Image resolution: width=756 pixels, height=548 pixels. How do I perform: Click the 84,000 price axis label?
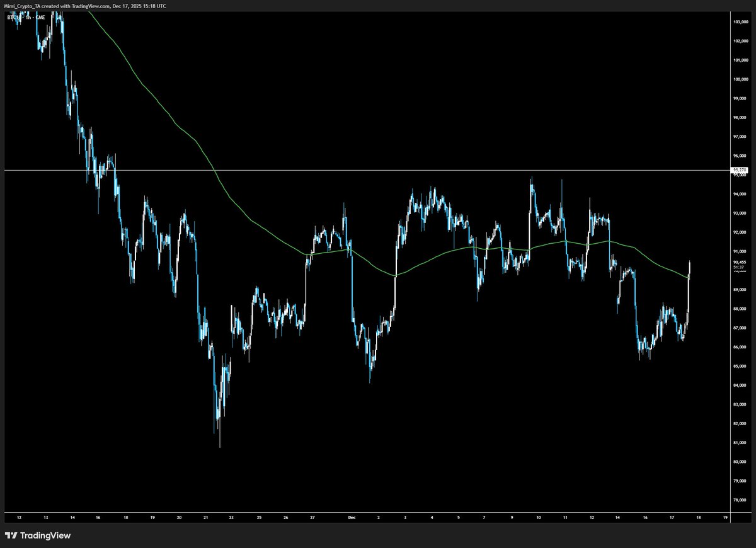click(x=740, y=385)
